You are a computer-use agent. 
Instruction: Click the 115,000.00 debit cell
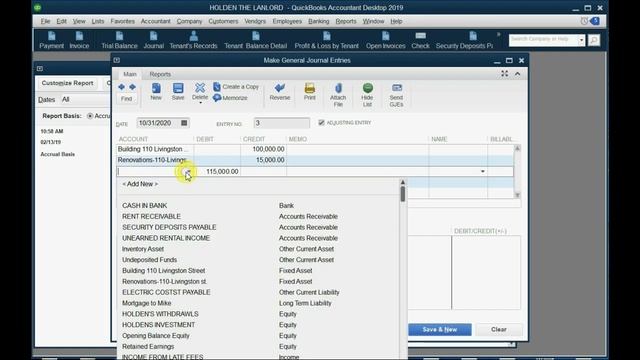click(x=217, y=171)
